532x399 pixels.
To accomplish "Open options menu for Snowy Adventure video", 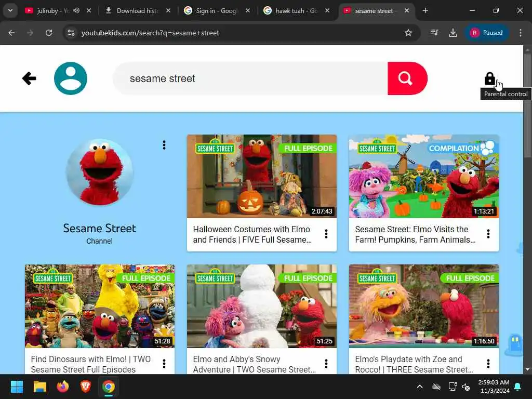I will point(326,364).
